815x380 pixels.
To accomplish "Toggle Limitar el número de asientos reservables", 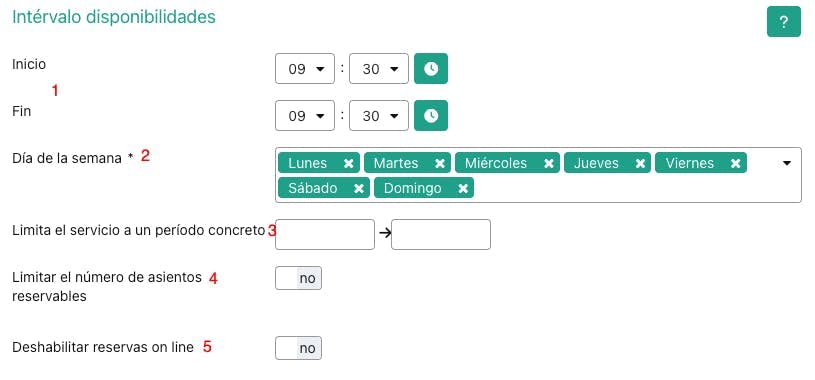I will point(298,278).
